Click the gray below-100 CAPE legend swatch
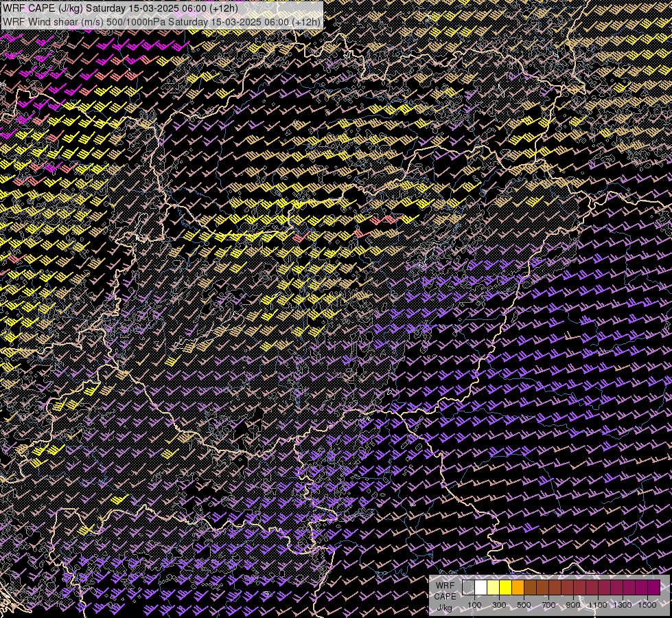This screenshot has width=672, height=618. click(468, 587)
